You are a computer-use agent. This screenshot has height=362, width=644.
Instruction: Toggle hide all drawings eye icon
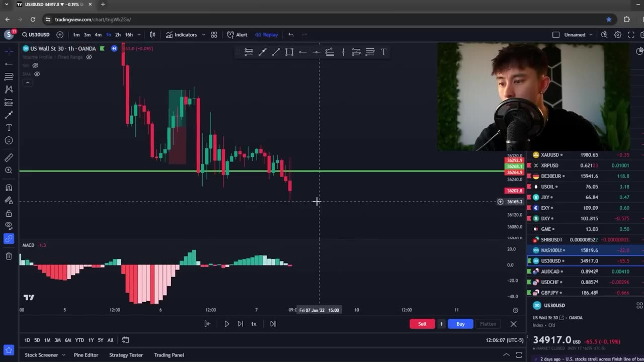pos(9,226)
